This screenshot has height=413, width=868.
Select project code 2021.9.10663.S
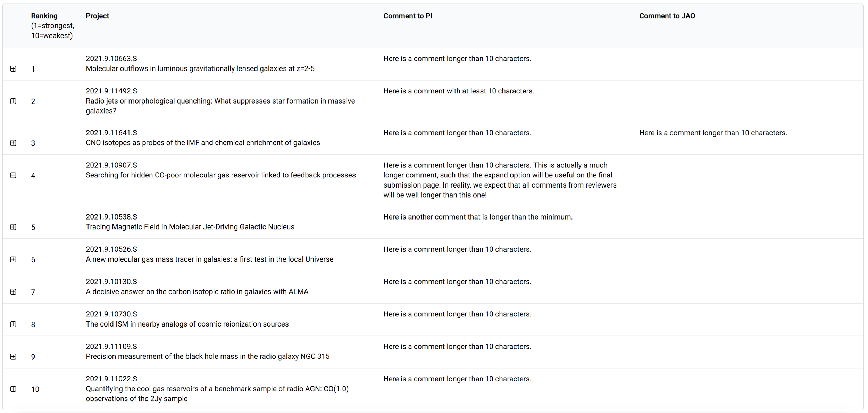pos(111,59)
